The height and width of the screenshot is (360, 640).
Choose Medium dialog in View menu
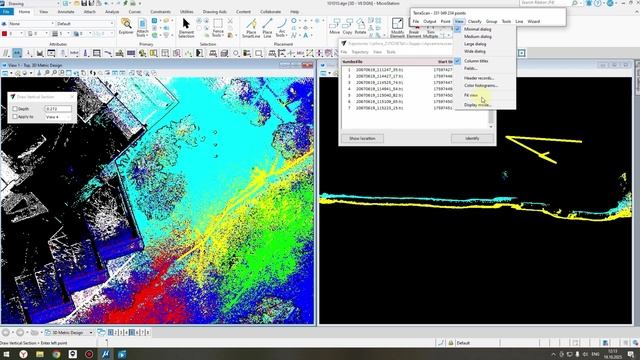[x=478, y=37]
